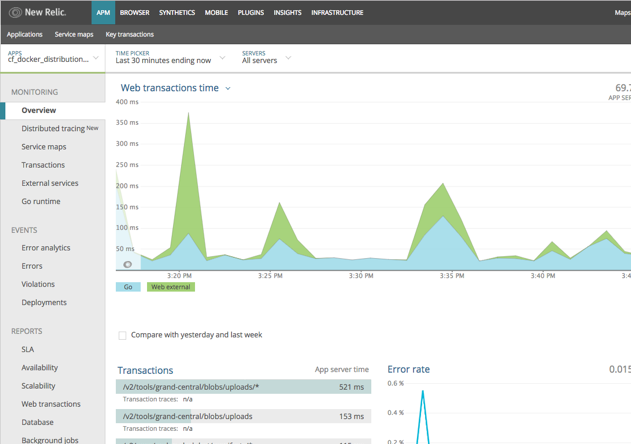The image size is (631, 444).
Task: Click the New Relic logo
Action: 37,12
